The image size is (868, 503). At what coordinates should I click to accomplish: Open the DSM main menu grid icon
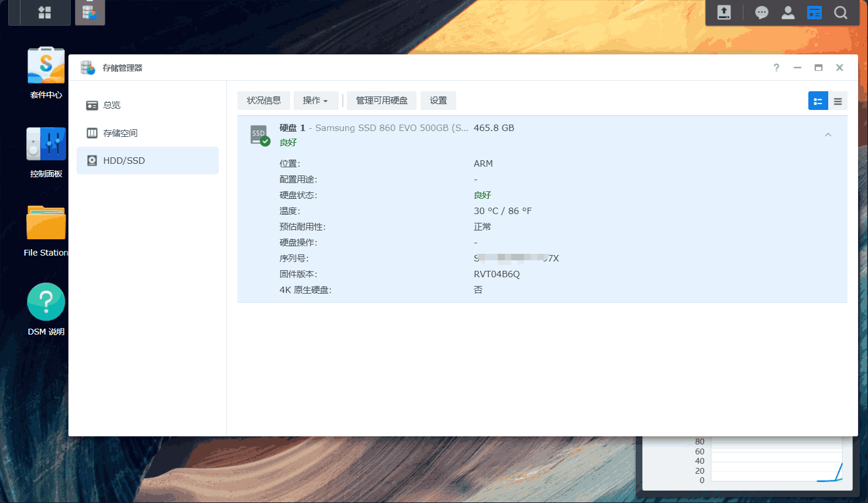point(44,12)
